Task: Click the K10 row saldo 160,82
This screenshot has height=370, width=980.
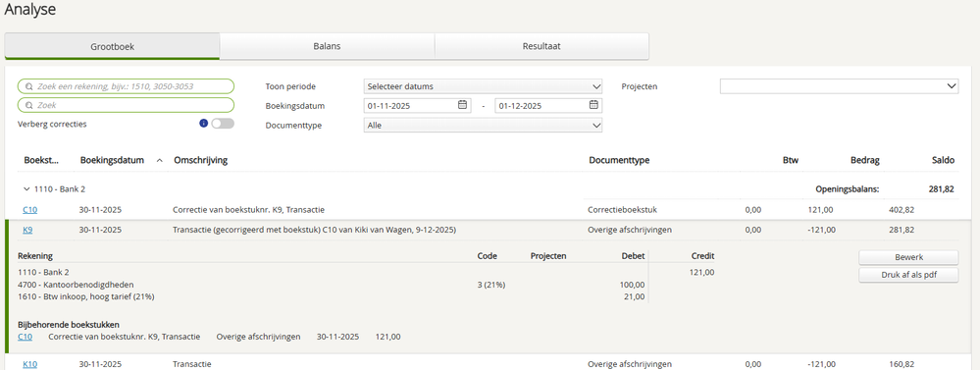Action: tap(901, 364)
